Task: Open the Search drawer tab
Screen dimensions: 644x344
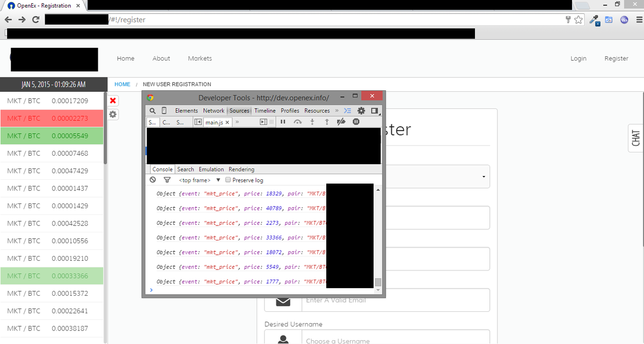Action: (x=186, y=169)
